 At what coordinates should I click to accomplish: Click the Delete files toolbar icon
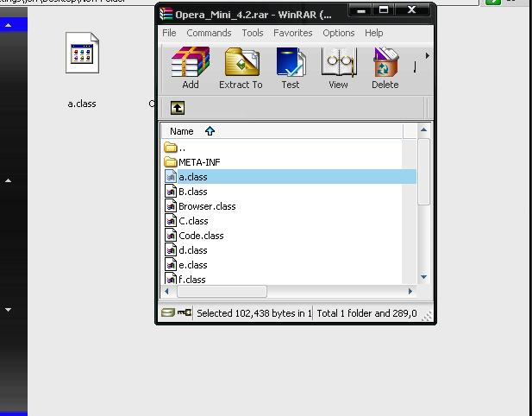385,68
